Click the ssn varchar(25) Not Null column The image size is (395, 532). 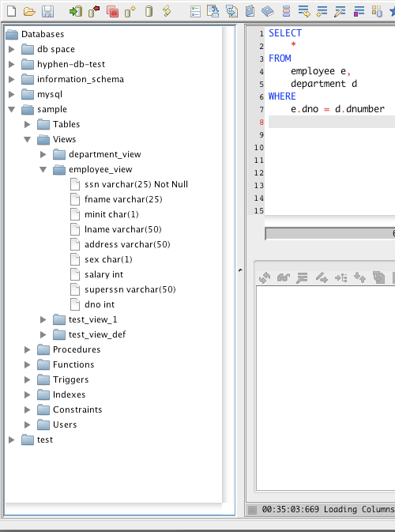(x=136, y=184)
